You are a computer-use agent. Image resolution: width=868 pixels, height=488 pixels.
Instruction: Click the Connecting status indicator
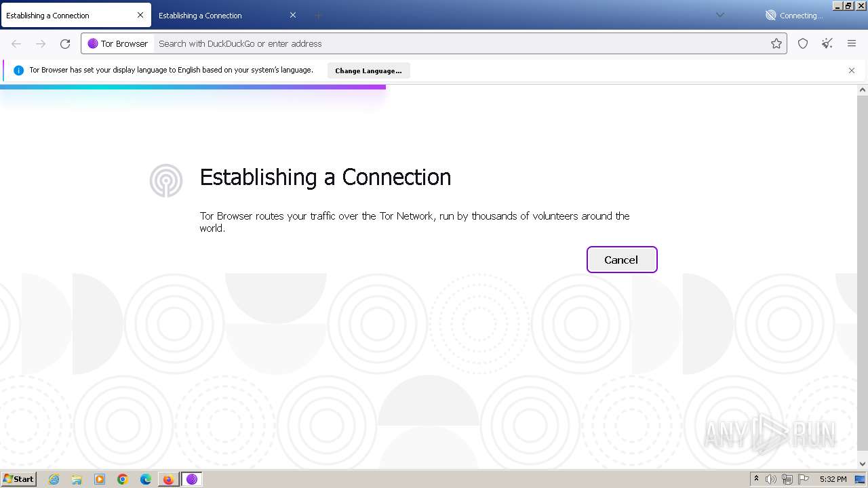pyautogui.click(x=794, y=15)
